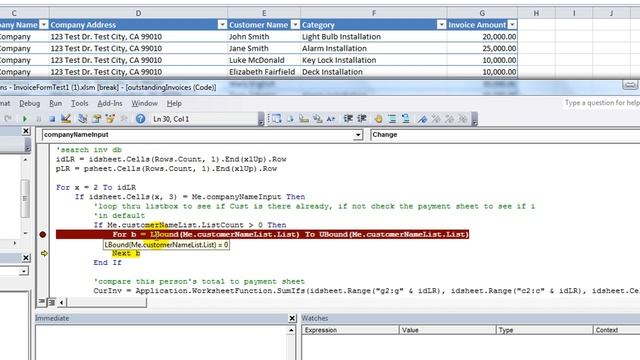The height and width of the screenshot is (360, 640).
Task: Open Project Explorer via toolbar icon
Action: click(x=82, y=119)
